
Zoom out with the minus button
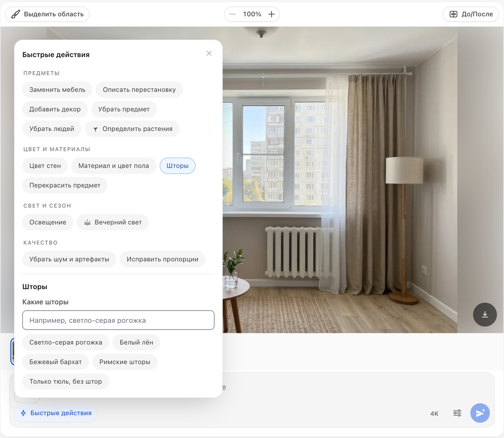(x=232, y=14)
